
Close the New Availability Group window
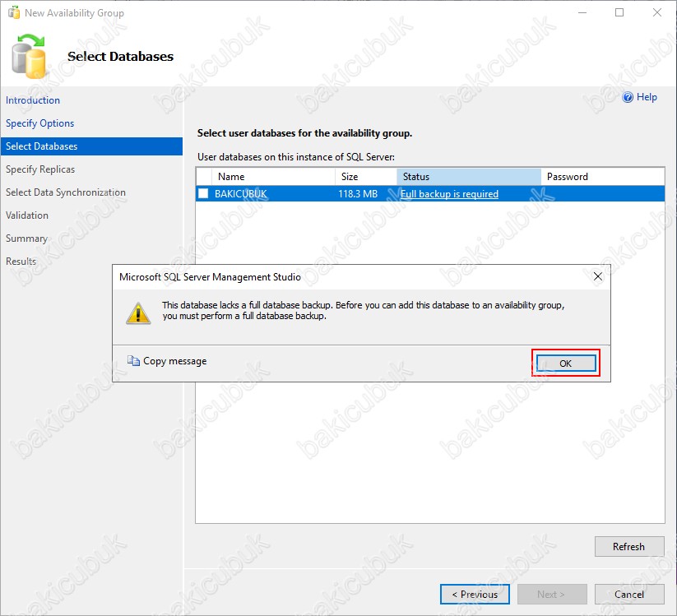point(657,12)
